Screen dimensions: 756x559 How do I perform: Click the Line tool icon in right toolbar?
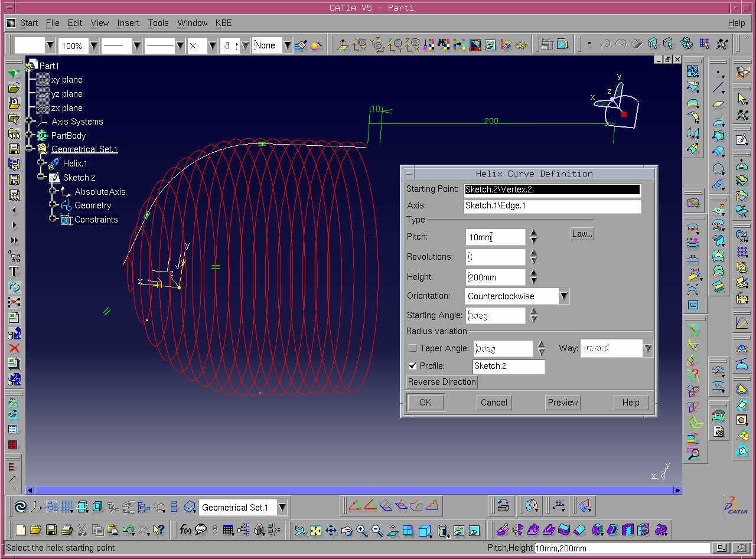pos(718,89)
